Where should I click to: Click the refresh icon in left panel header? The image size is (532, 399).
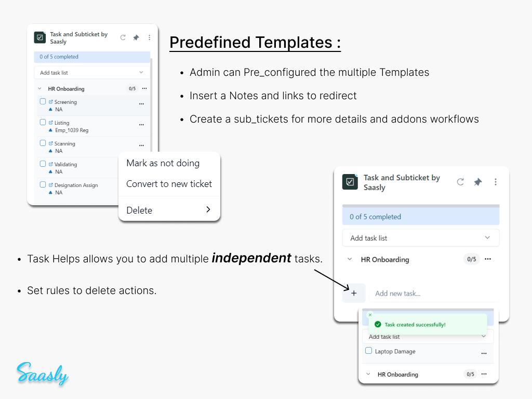pos(123,37)
